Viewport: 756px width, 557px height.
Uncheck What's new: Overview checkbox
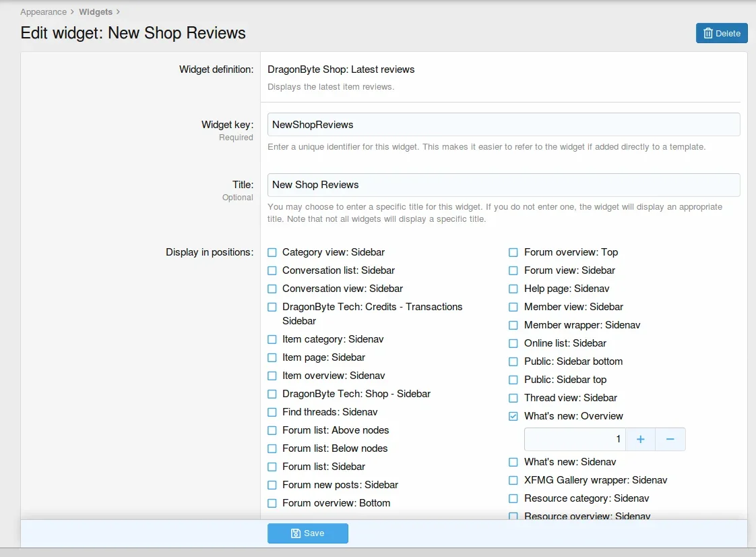coord(513,416)
